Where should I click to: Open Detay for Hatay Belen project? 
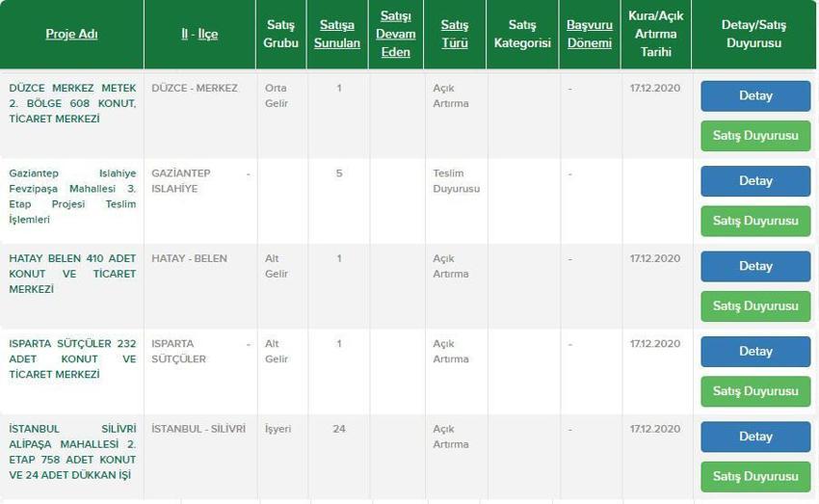755,266
